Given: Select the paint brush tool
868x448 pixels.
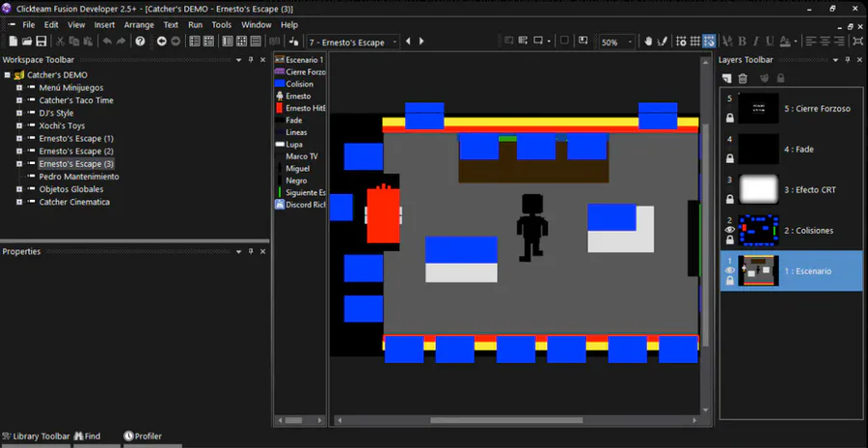Looking at the screenshot, I should (662, 41).
